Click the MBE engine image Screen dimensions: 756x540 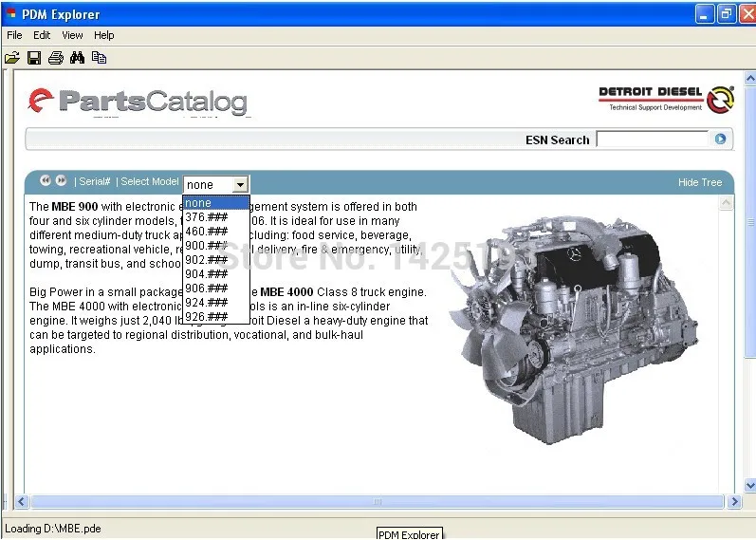coord(574,330)
